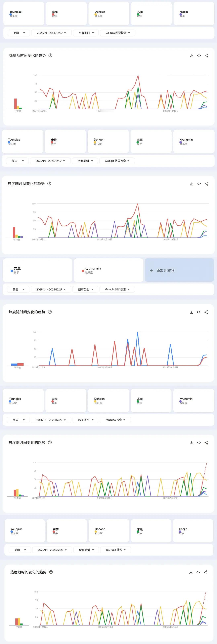The image size is (217, 644).
Task: Click the 平均值 bar group in the 志薰 vs Kyungmin chart
Action: click(17, 365)
